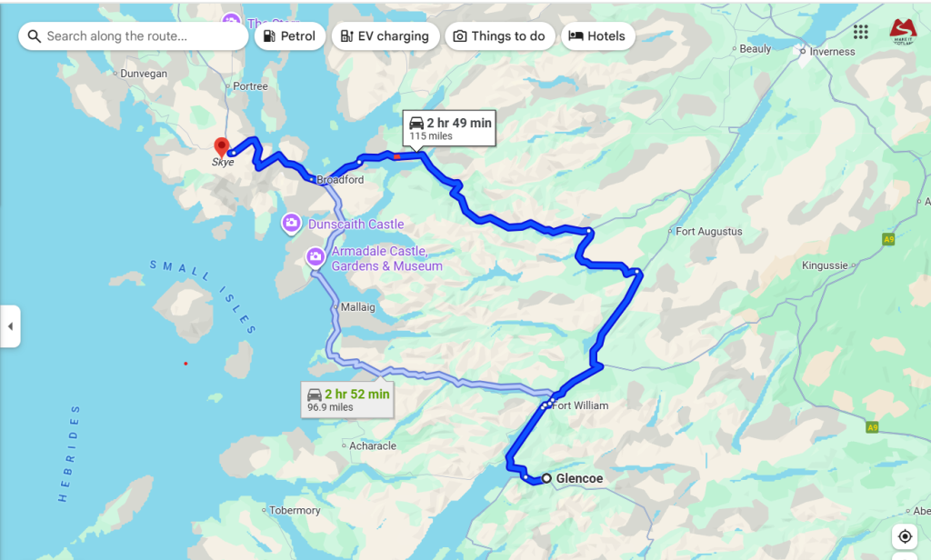
Task: Show Hotels along the route
Action: [x=597, y=36]
